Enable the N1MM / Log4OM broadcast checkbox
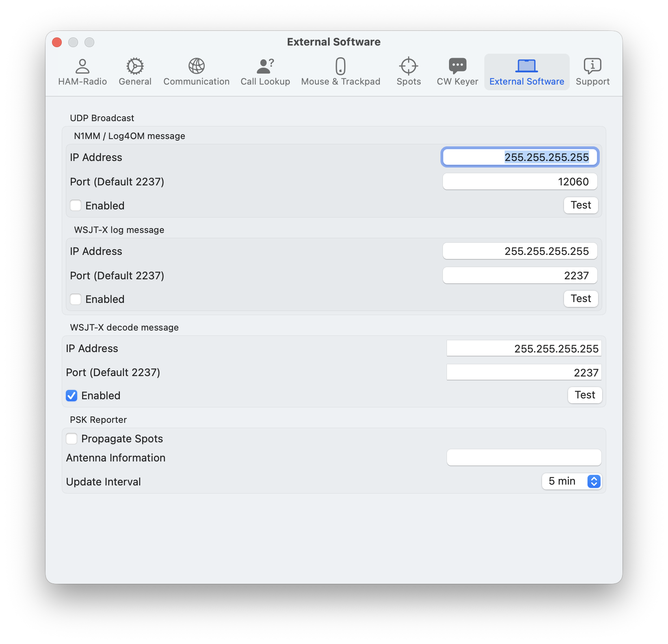Screen dimensions: 668x644 click(76, 206)
